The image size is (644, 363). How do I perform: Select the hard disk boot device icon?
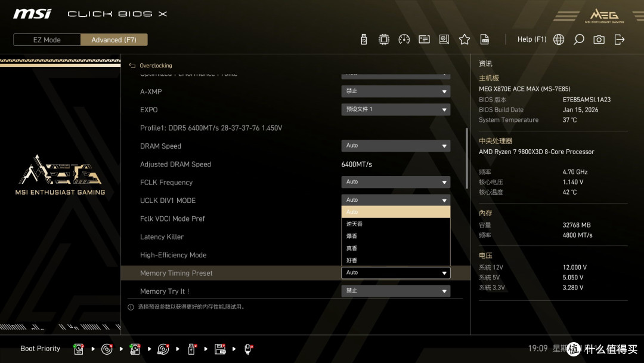[x=79, y=349]
